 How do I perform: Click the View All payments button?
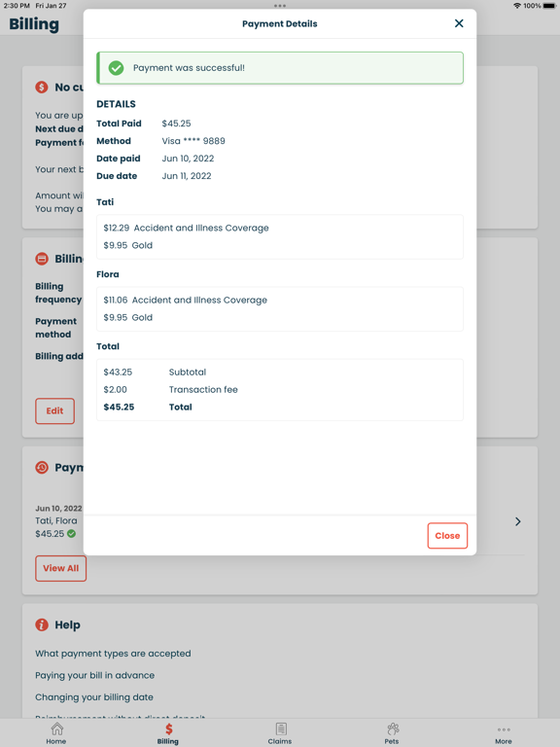coord(60,568)
